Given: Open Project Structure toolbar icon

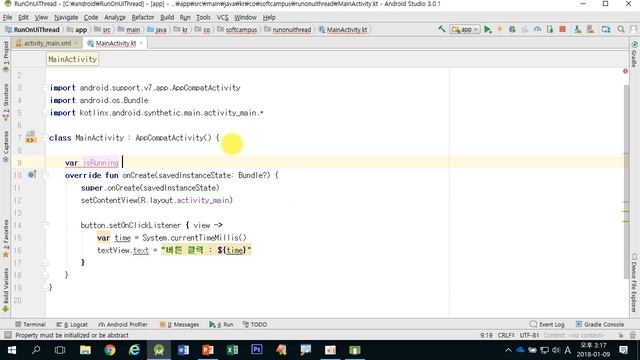Looking at the screenshot, I should pyautogui.click(x=606, y=29).
